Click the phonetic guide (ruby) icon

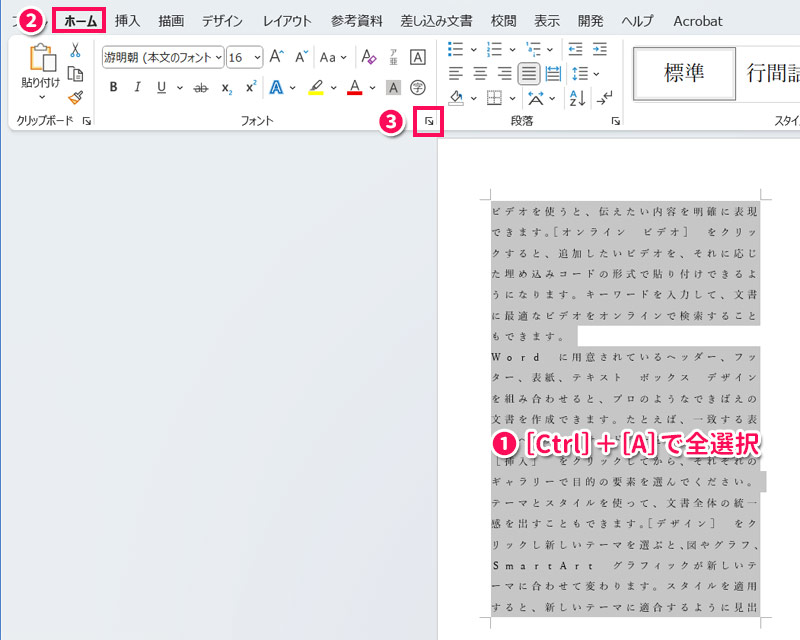tap(393, 57)
